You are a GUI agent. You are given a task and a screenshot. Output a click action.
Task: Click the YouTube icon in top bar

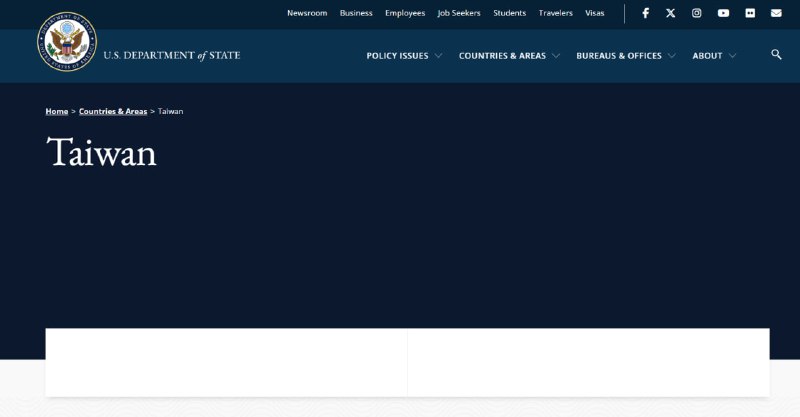point(723,13)
